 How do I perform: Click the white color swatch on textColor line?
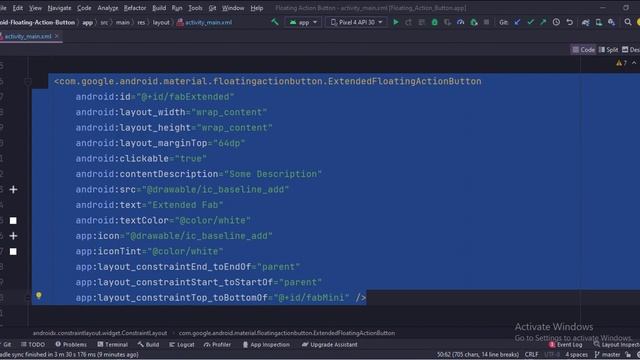pos(13,220)
